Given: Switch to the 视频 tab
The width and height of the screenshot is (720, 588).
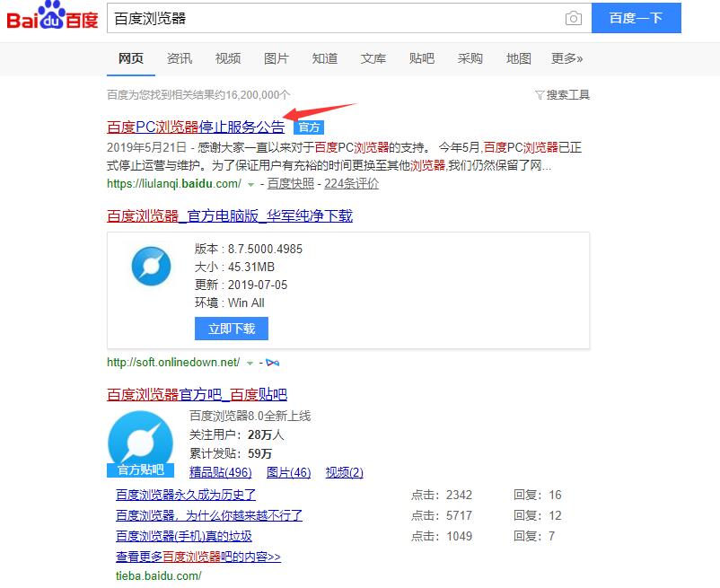Looking at the screenshot, I should (x=228, y=58).
